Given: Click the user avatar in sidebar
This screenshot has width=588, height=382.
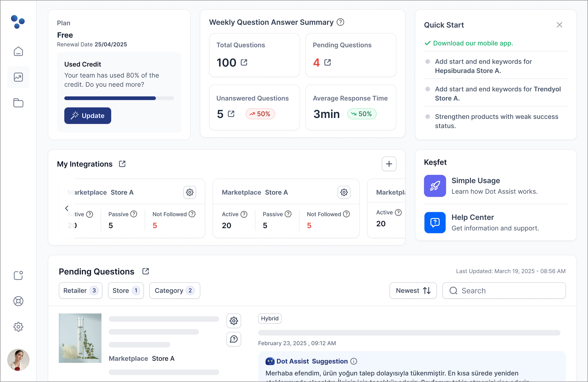Looking at the screenshot, I should (18, 360).
